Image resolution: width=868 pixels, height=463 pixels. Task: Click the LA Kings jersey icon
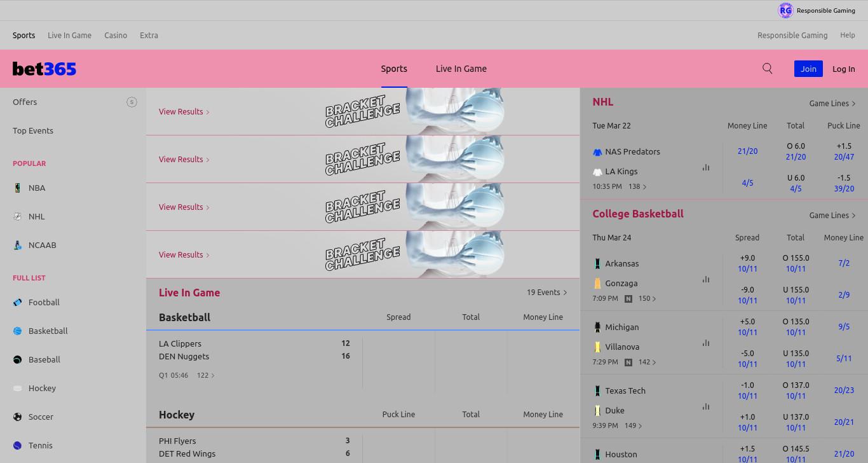pyautogui.click(x=597, y=172)
